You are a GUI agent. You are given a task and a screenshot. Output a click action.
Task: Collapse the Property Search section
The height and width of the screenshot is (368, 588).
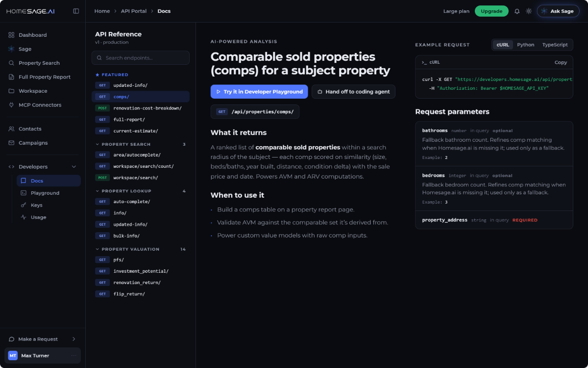point(141,144)
